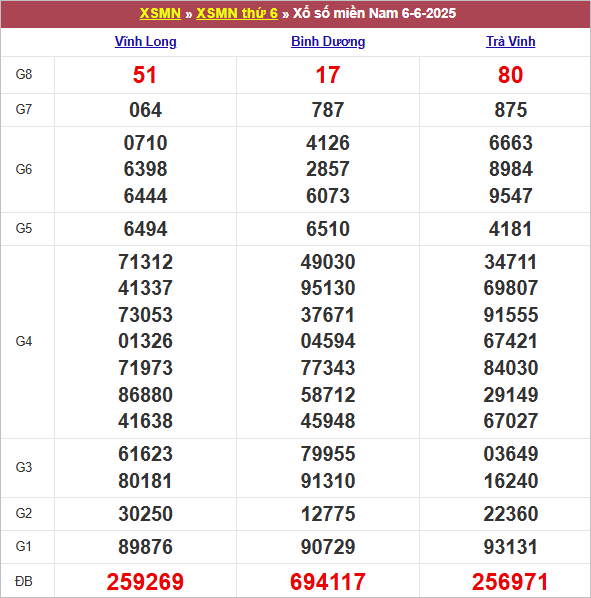Click the G7 number 875
Screen dimensions: 591x598
(511, 110)
